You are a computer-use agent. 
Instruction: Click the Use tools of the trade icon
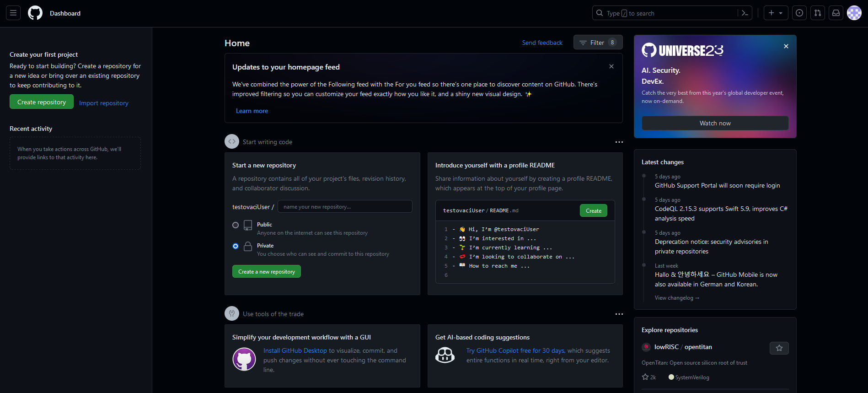pyautogui.click(x=232, y=313)
